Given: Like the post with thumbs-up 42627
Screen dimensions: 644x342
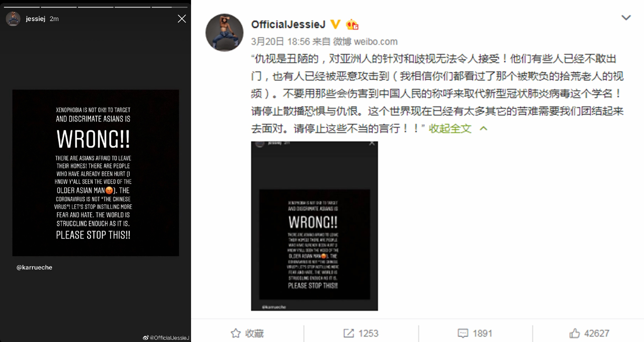Looking at the screenshot, I should [589, 333].
